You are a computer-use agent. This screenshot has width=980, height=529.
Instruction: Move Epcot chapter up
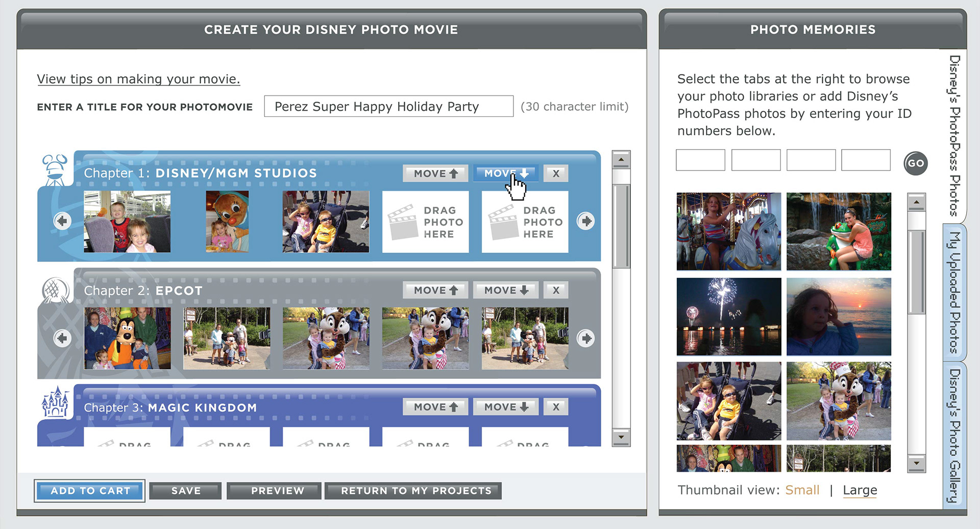435,290
